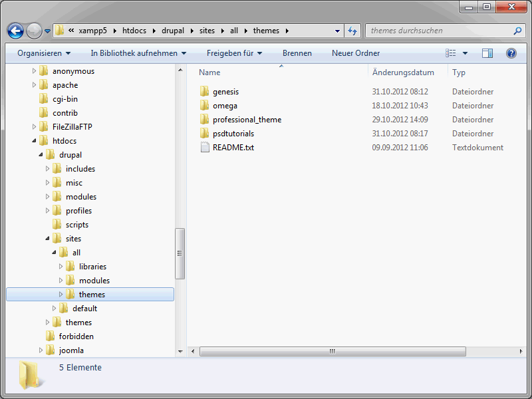Collapse the htdocs tree node
The height and width of the screenshot is (399, 532).
point(34,140)
